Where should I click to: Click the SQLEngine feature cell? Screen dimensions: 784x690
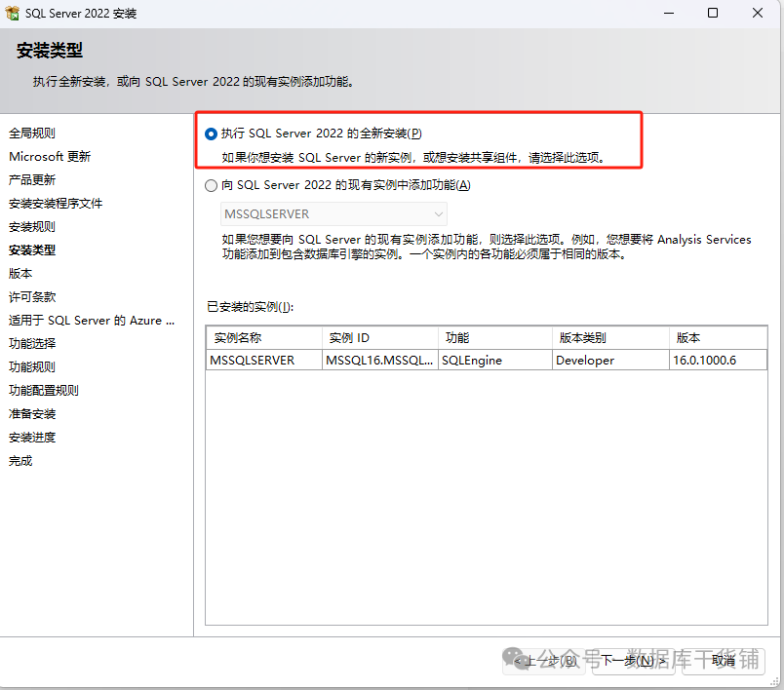point(495,361)
